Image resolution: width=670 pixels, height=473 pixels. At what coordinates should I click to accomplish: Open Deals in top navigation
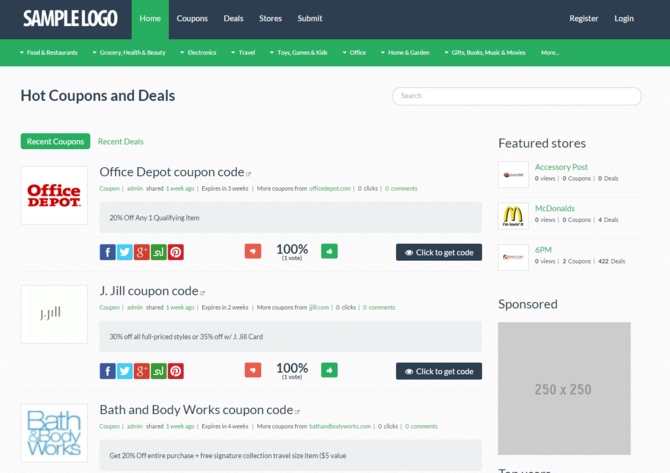click(233, 19)
